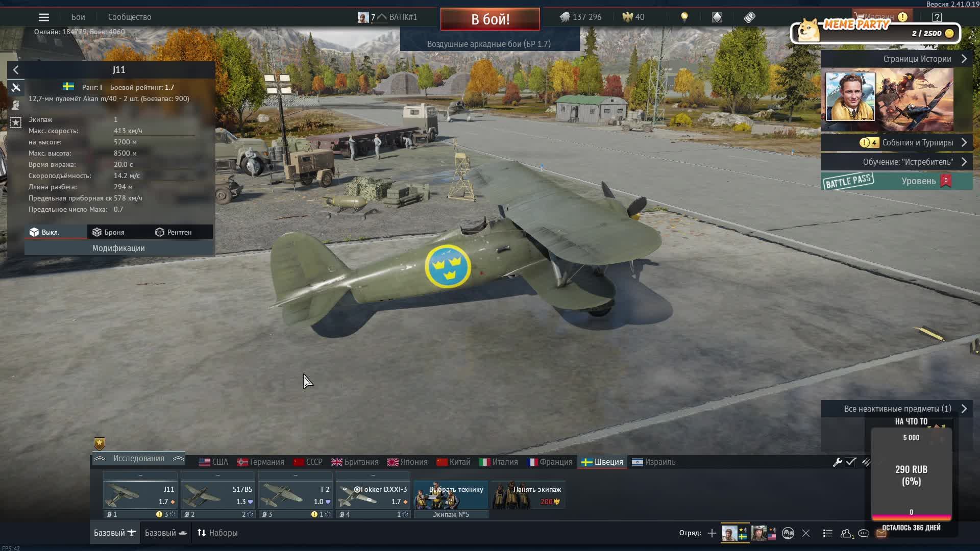The image size is (980, 551).
Task: Open the Сообщество menu
Action: [130, 17]
